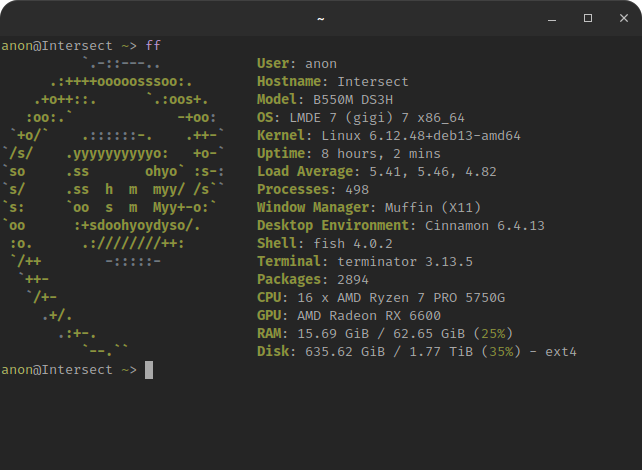
Task: Click the "Window Manager: Muffin (X11)" line
Action: pyautogui.click(x=369, y=208)
